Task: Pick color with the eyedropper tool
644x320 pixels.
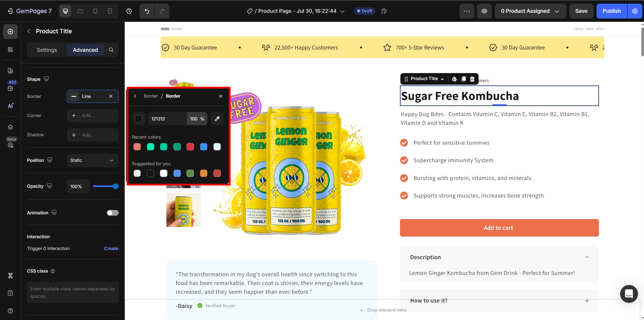Action: click(x=217, y=119)
